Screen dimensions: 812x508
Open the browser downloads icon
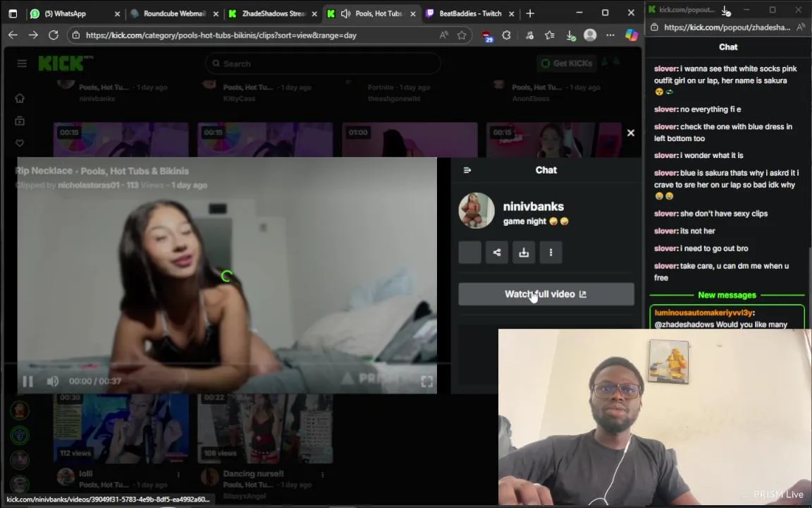[x=570, y=35]
